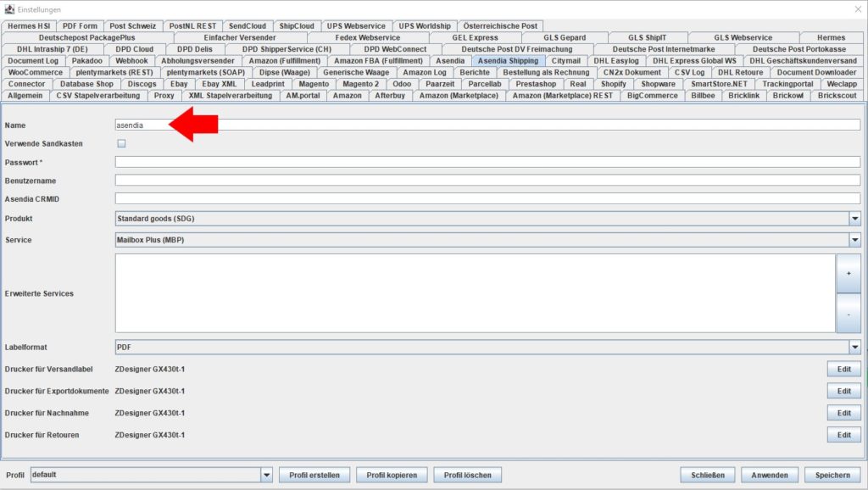Open Deutsche Post Internetmarke tab
Image resolution: width=868 pixels, height=490 pixels.
[x=664, y=49]
